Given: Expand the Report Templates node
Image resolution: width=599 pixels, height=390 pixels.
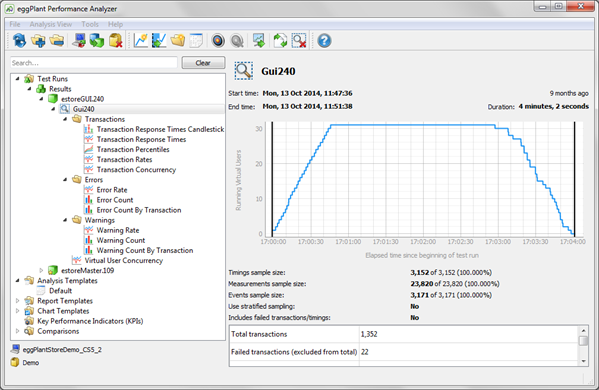Looking at the screenshot, I should coord(17,301).
